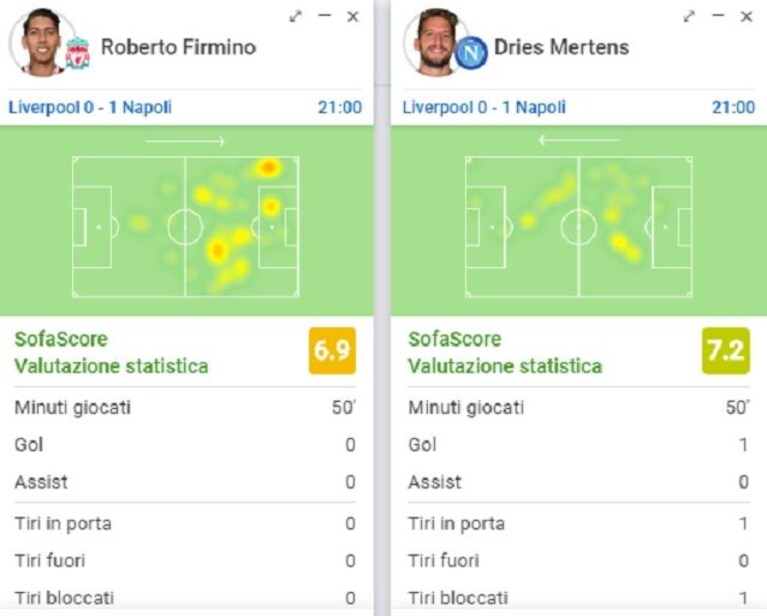Image resolution: width=767 pixels, height=616 pixels.
Task: Click the Liverpool club crest icon
Action: tap(78, 53)
